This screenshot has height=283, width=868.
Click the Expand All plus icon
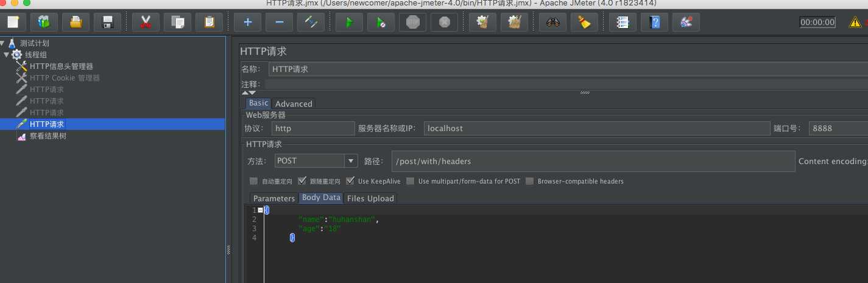[247, 22]
